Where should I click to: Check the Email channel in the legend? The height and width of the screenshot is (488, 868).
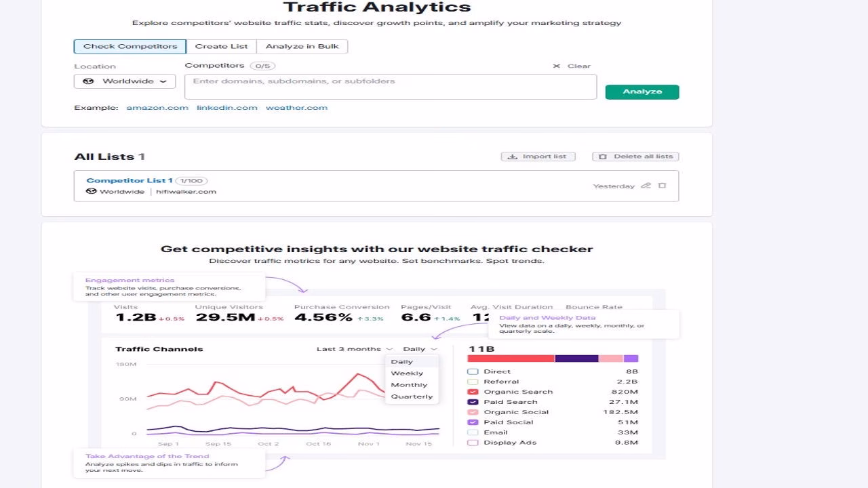point(473,432)
